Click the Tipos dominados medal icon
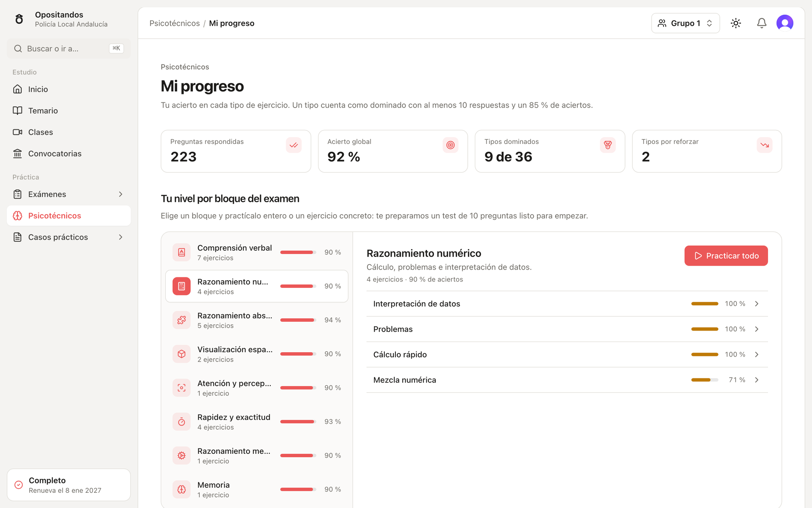The width and height of the screenshot is (812, 508). click(x=608, y=145)
